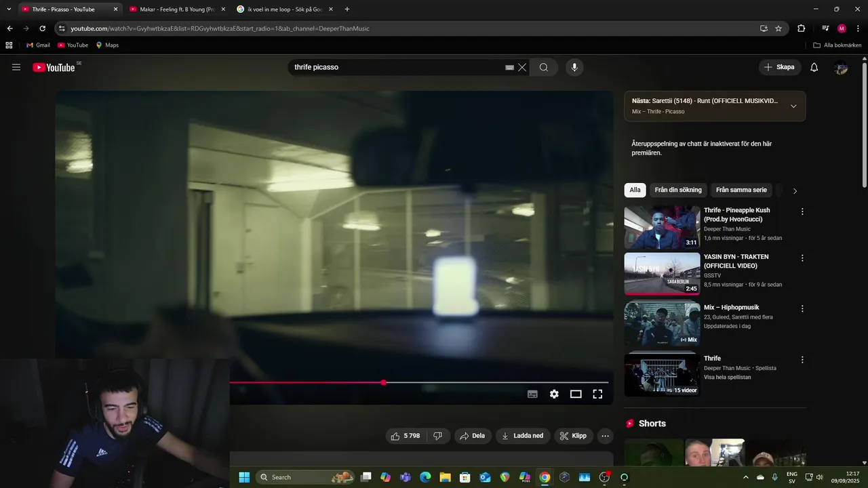Screen dimensions: 868x488
Task: Expand the Mix – Thrife – Picasso queue
Action: click(793, 106)
